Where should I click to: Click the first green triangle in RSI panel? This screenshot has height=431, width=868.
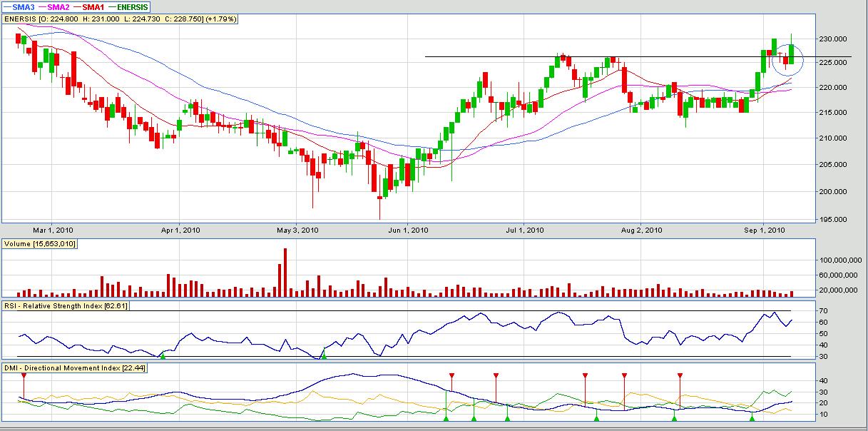[163, 355]
